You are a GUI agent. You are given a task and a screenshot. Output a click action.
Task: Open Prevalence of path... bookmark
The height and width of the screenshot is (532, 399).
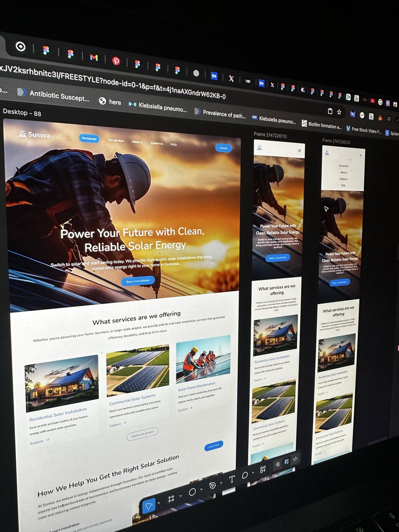(220, 113)
